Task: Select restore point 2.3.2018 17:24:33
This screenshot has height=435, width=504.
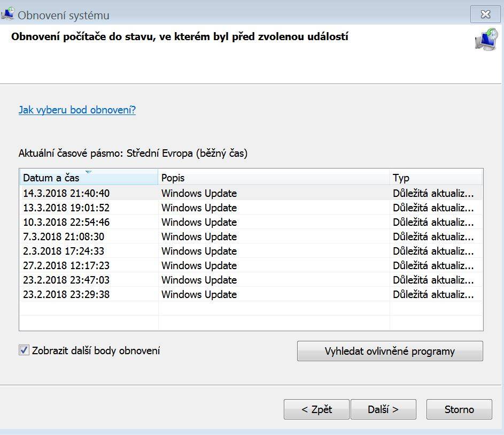Action: [x=251, y=251]
